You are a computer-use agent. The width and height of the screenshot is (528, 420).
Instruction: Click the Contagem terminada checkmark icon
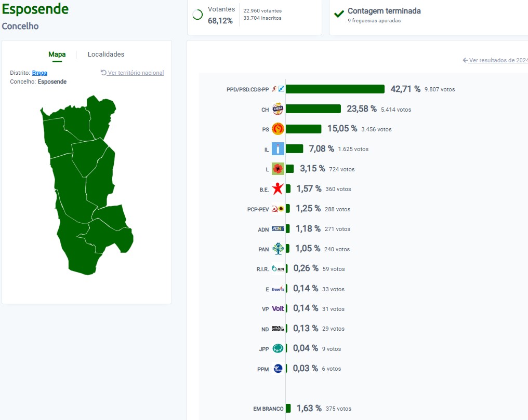339,14
